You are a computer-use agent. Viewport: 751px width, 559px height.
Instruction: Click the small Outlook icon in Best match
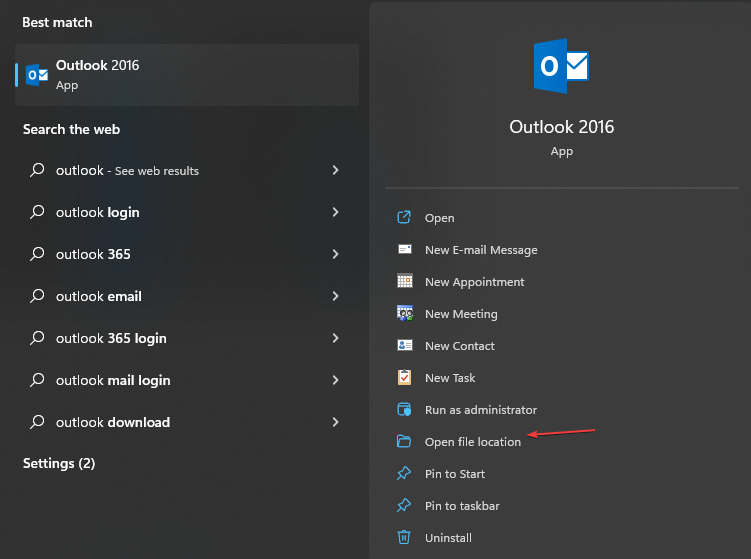pyautogui.click(x=37, y=75)
